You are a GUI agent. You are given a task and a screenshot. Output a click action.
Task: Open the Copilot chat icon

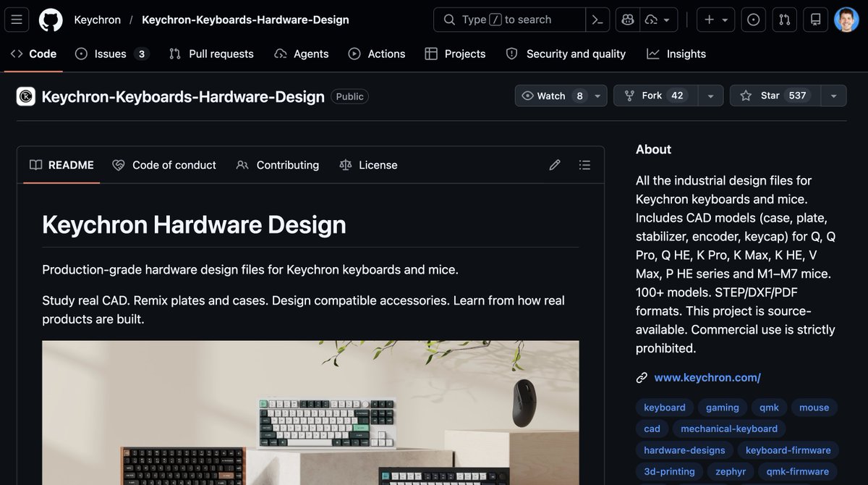click(x=627, y=20)
